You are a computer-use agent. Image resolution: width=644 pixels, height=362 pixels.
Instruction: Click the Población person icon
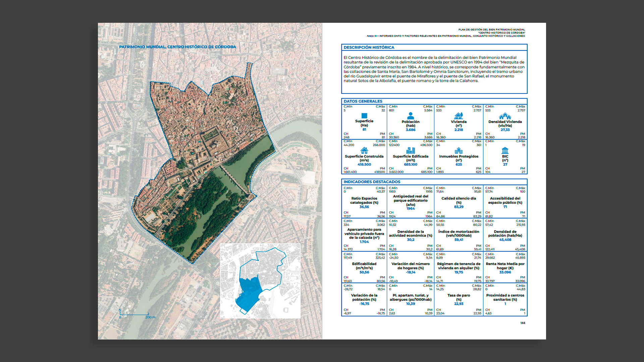411,116
